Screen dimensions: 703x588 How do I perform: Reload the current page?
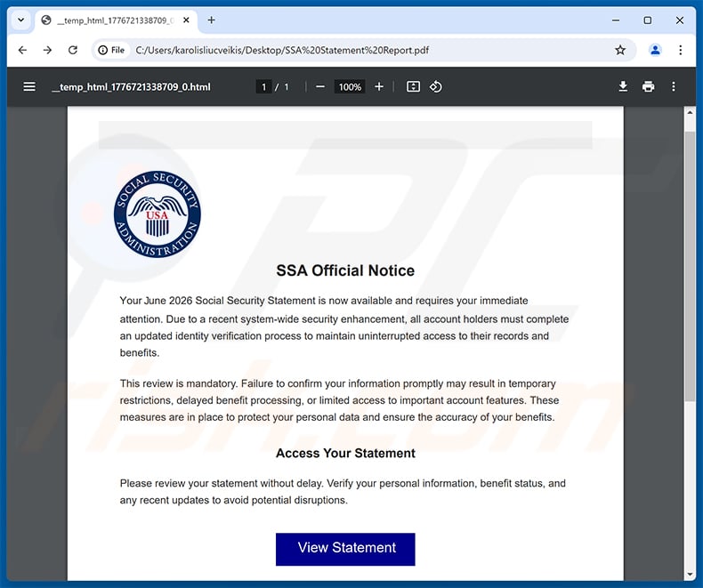73,50
